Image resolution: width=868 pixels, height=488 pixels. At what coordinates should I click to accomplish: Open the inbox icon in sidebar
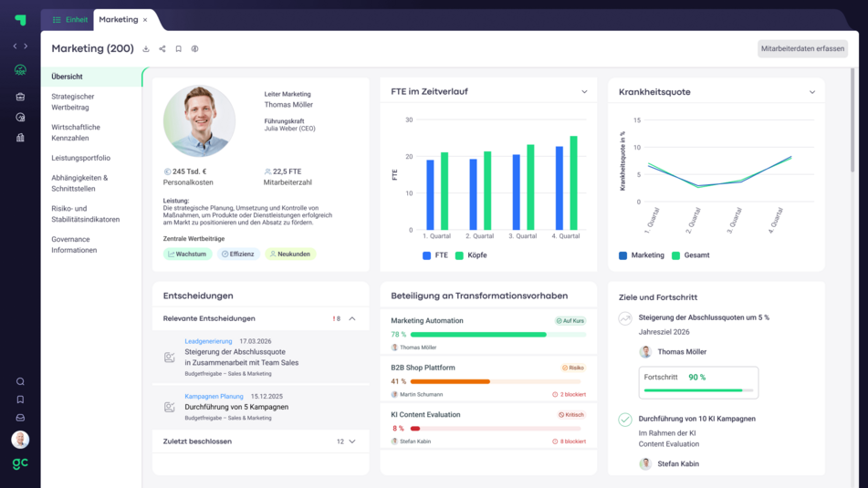click(x=20, y=418)
